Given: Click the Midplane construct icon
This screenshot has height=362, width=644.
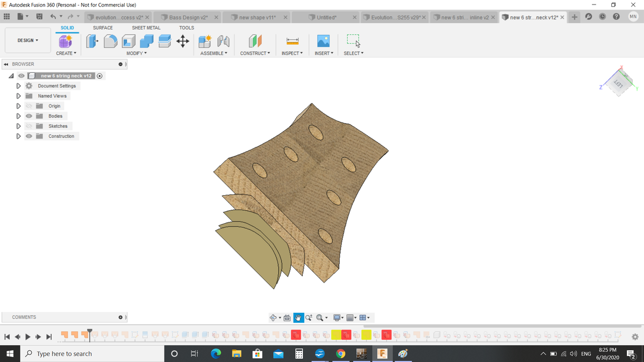Looking at the screenshot, I should coord(255,41).
